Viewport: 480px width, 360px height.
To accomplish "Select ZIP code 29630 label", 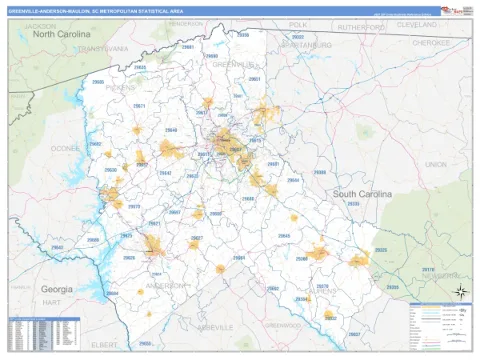I will tap(111, 170).
